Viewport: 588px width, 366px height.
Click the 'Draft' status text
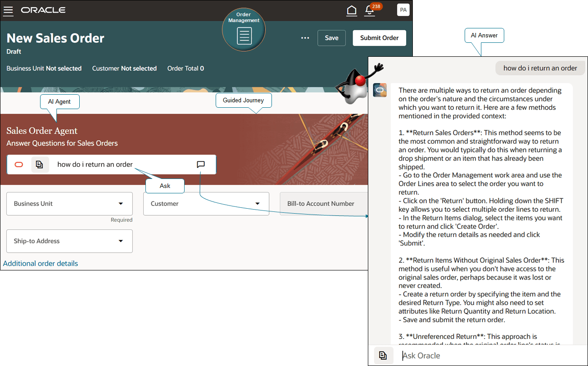click(x=14, y=51)
